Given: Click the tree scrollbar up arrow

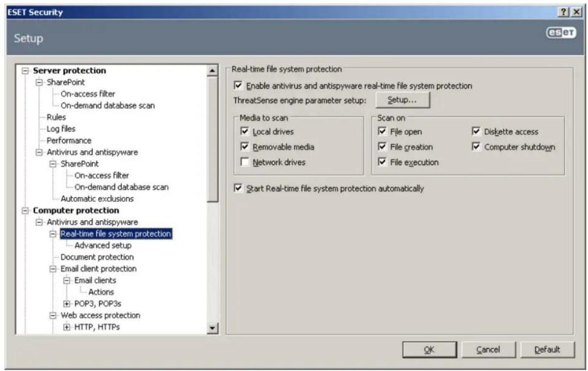Looking at the screenshot, I should 213,70.
